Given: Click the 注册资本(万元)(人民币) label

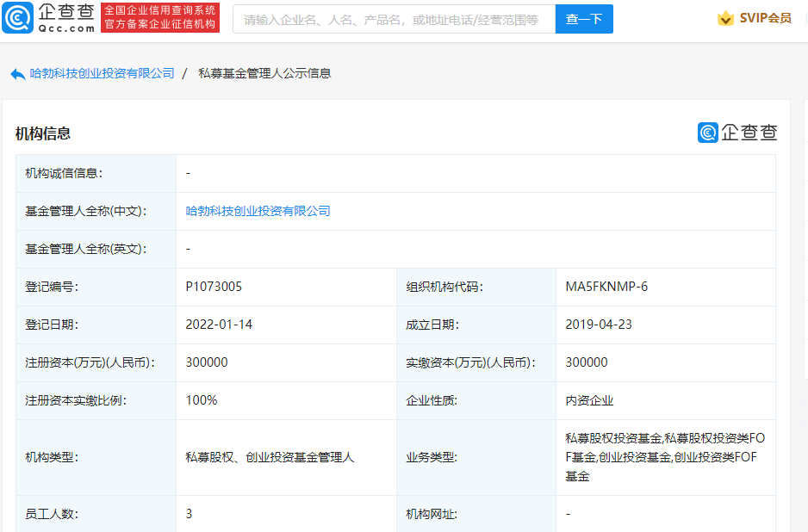Looking at the screenshot, I should [90, 362].
